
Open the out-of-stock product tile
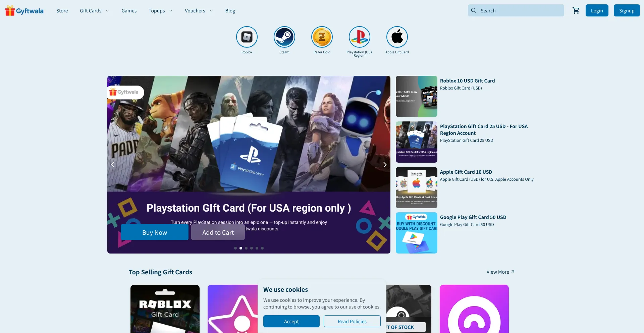pyautogui.click(x=409, y=309)
